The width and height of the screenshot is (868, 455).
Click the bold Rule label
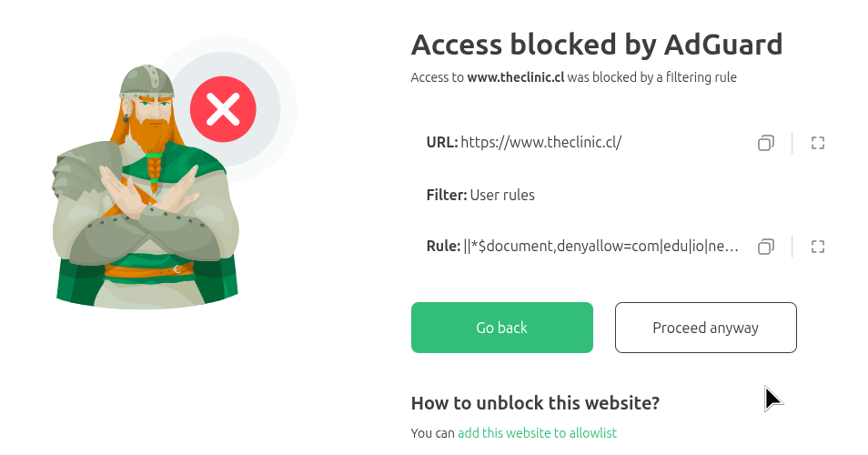[x=443, y=247]
